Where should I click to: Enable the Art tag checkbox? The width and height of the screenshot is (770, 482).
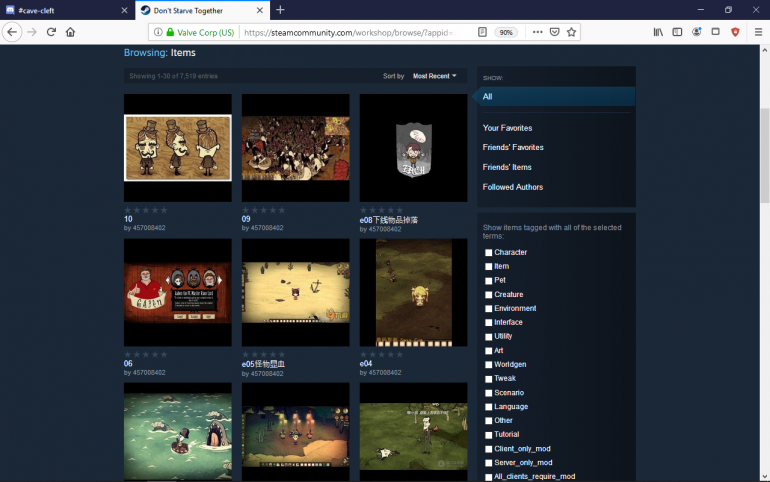click(x=489, y=351)
